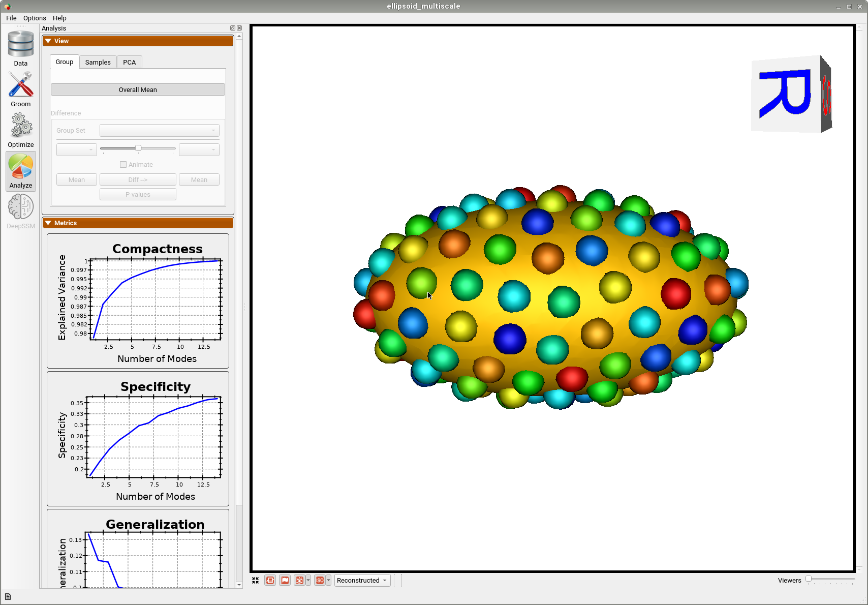This screenshot has height=605, width=868.
Task: Click the ellipsoid_multiscale window title
Action: 423,6
